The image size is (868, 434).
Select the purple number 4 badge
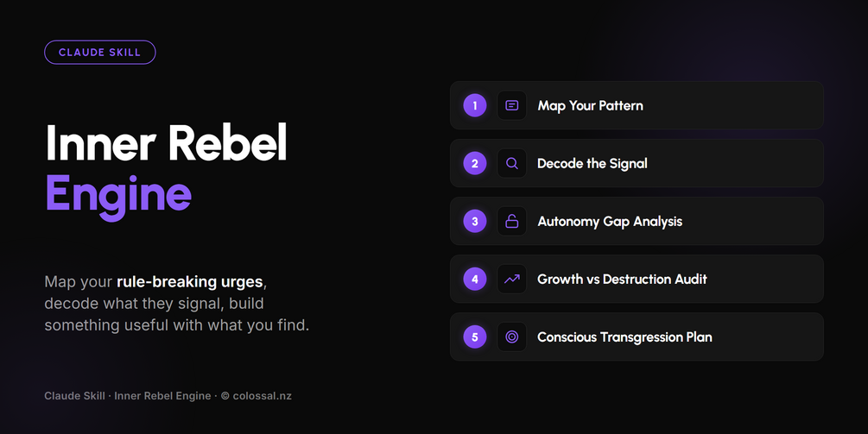(475, 279)
